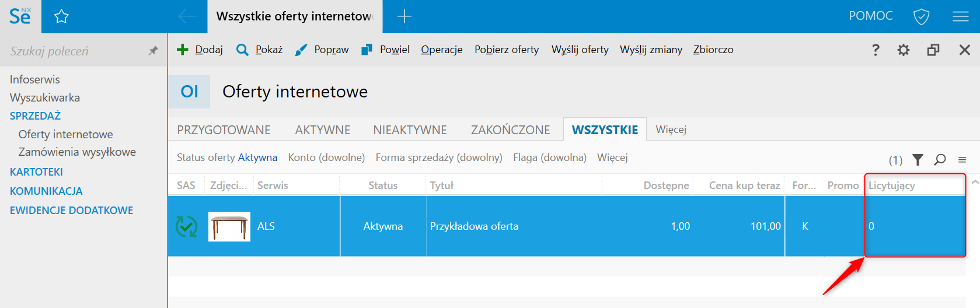Collapse the SPRZEDAŻ section
The image size is (980, 308).
pos(35,116)
